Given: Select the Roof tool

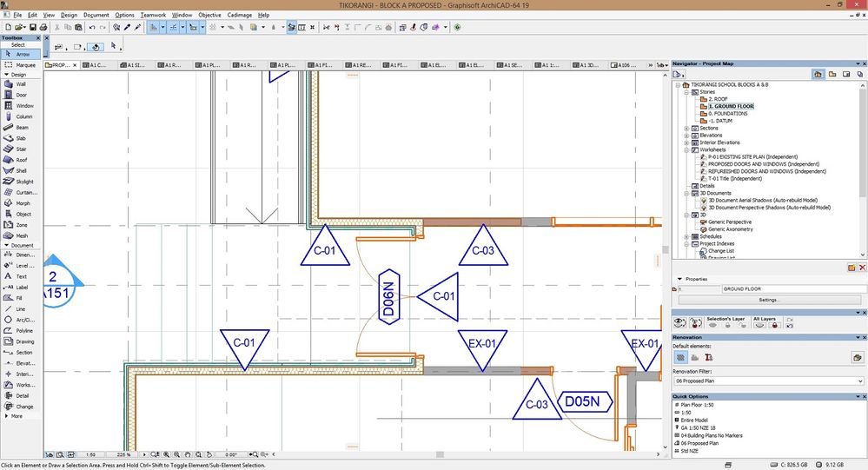Looking at the screenshot, I should coord(21,160).
